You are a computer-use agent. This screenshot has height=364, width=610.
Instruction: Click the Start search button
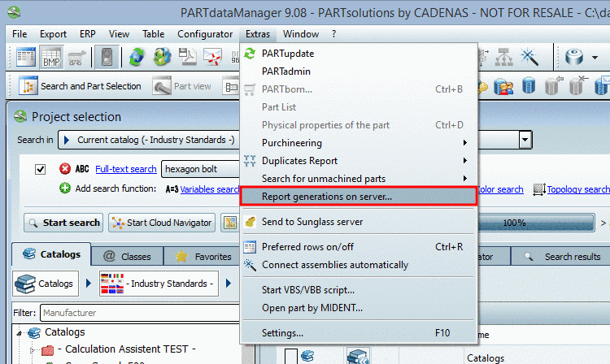[63, 223]
